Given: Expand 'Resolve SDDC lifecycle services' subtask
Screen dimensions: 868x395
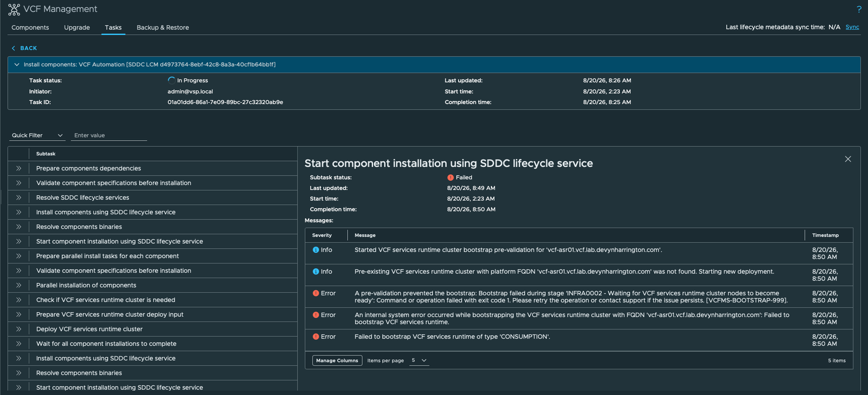Looking at the screenshot, I should click(18, 197).
